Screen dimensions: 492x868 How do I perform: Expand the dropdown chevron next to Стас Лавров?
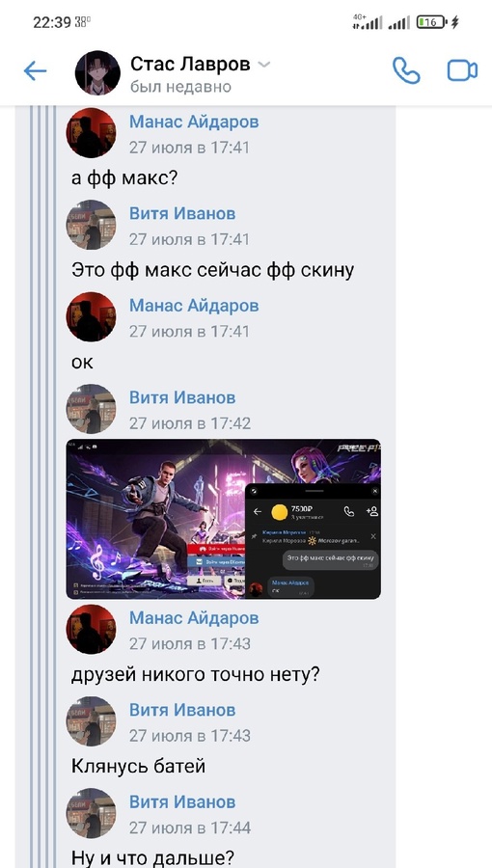point(264,65)
